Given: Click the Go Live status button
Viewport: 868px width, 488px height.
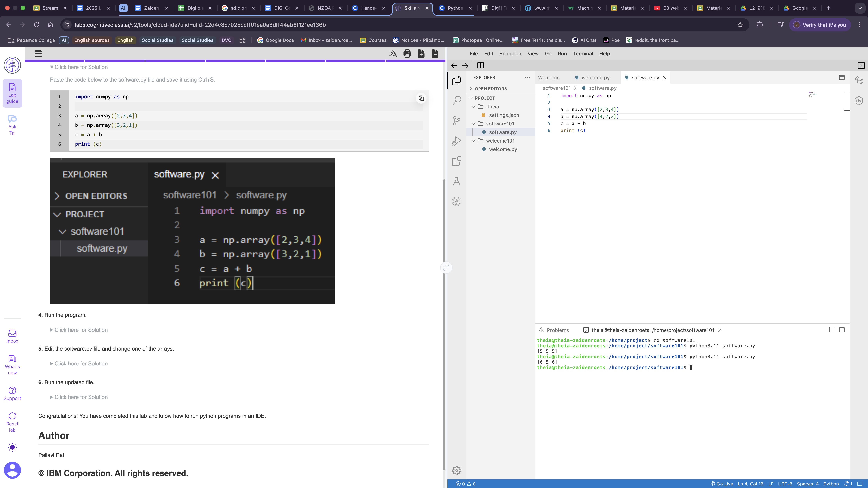Looking at the screenshot, I should click(721, 484).
